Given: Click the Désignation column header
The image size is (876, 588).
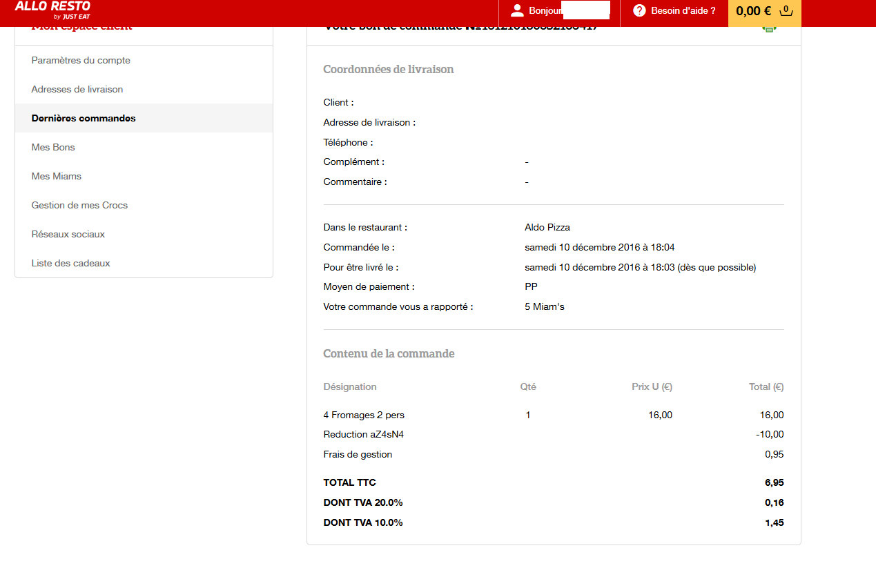Looking at the screenshot, I should [350, 387].
